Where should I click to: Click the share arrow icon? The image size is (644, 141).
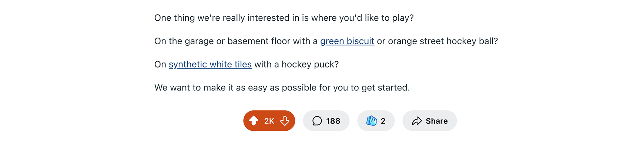[x=417, y=121]
